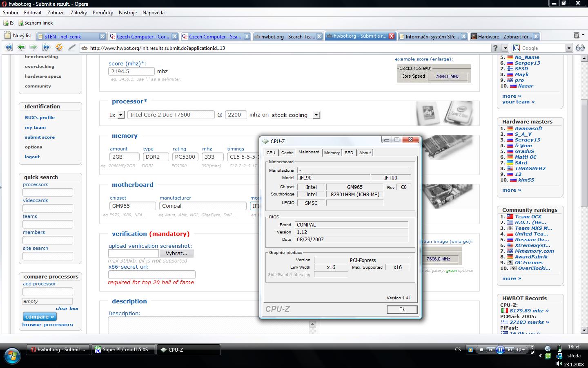This screenshot has height=368, width=588.
Task: Click the score (mhz) input field
Action: coord(131,71)
